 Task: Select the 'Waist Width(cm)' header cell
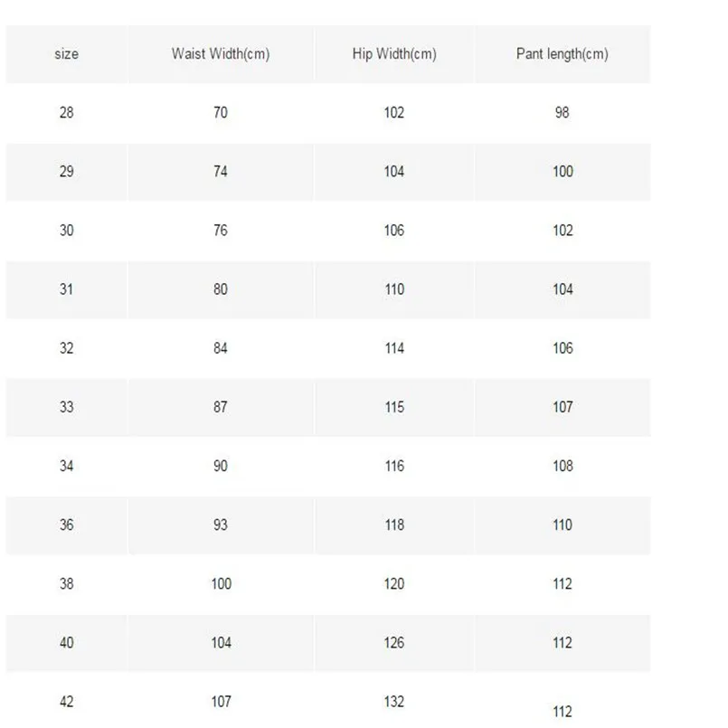coord(221,54)
